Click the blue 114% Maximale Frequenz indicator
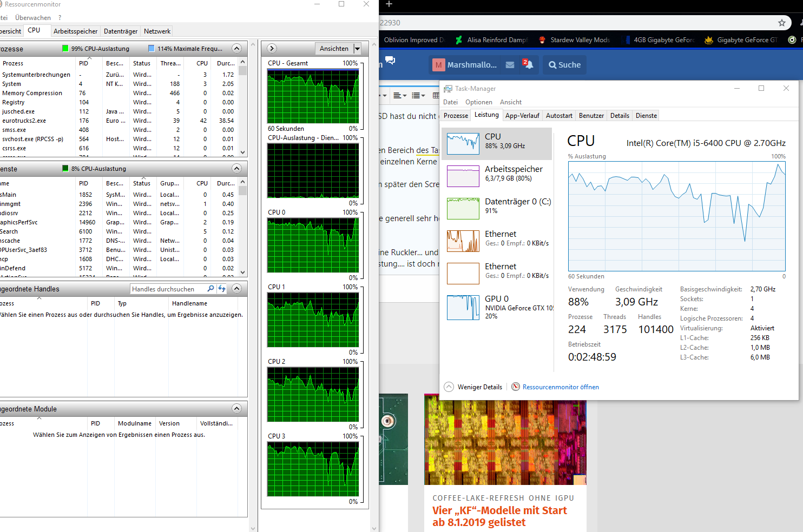 click(152, 49)
